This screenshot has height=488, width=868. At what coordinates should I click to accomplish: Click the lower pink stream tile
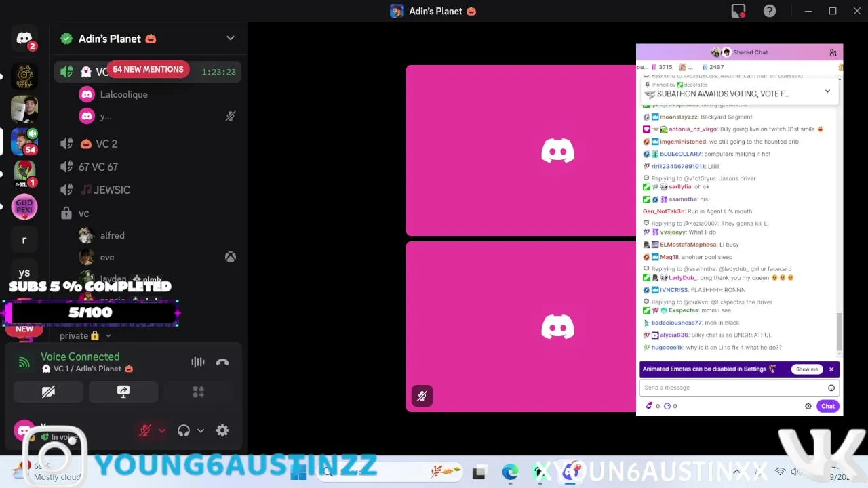tap(521, 327)
